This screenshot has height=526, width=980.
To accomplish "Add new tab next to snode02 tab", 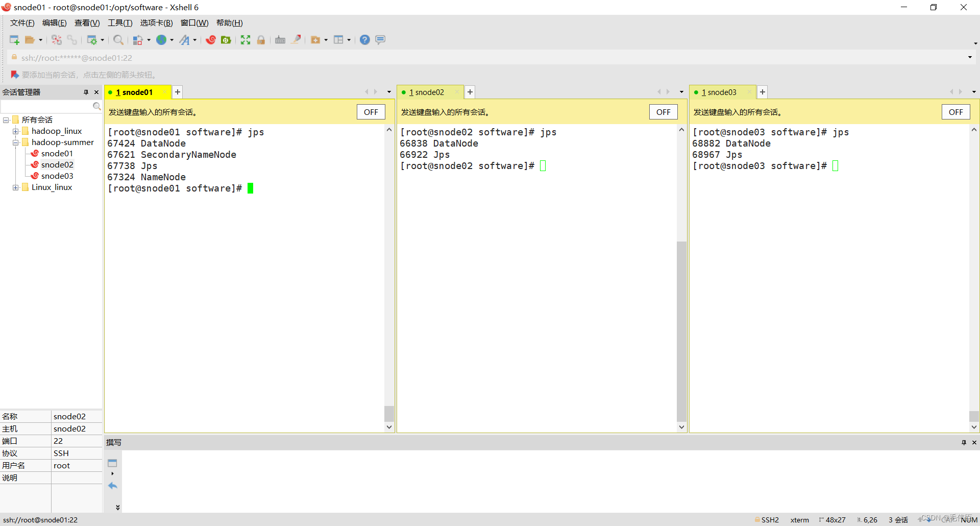I will (470, 92).
